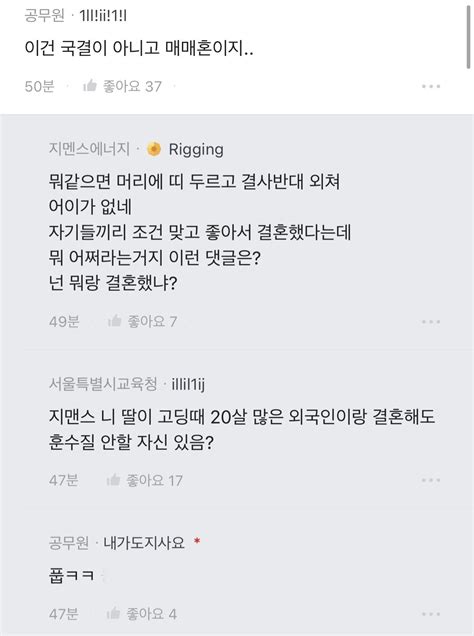Screen dimensions: 474x636
Task: Click the 서울특별시교육청 company label
Action: click(x=103, y=384)
